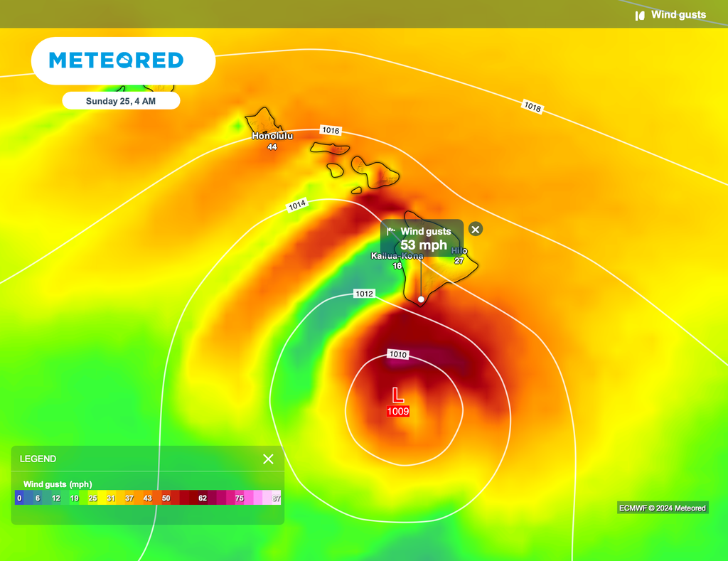The image size is (728, 561).
Task: Click the 1014 isobar label
Action: [x=297, y=206]
